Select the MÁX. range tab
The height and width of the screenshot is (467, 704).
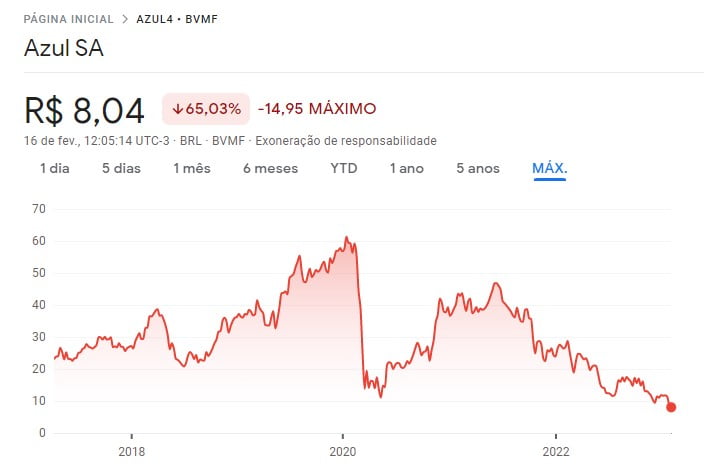(550, 168)
